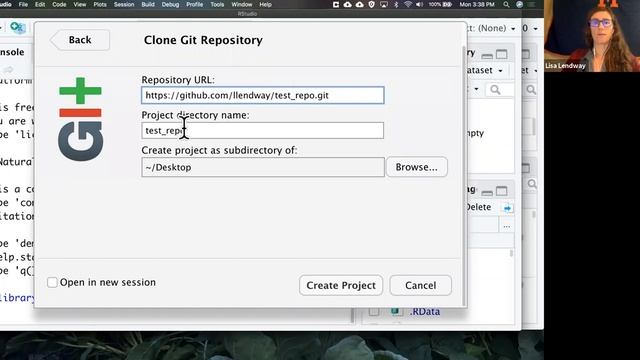Viewport: 640px width, 360px height.
Task: Open the Plots menu
Action: tap(100, 4)
